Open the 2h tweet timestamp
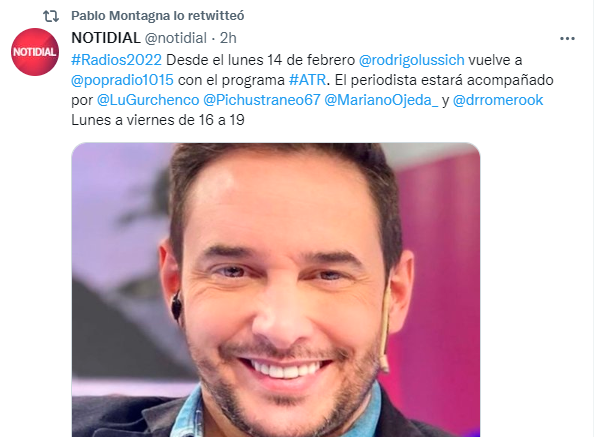The width and height of the screenshot is (598, 437). point(228,38)
